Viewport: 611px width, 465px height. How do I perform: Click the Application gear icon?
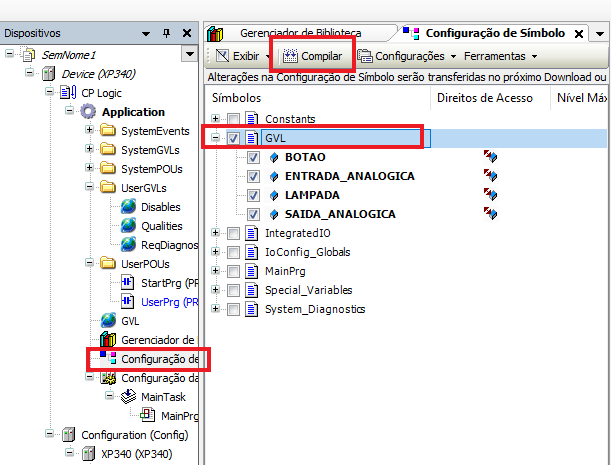coord(89,112)
